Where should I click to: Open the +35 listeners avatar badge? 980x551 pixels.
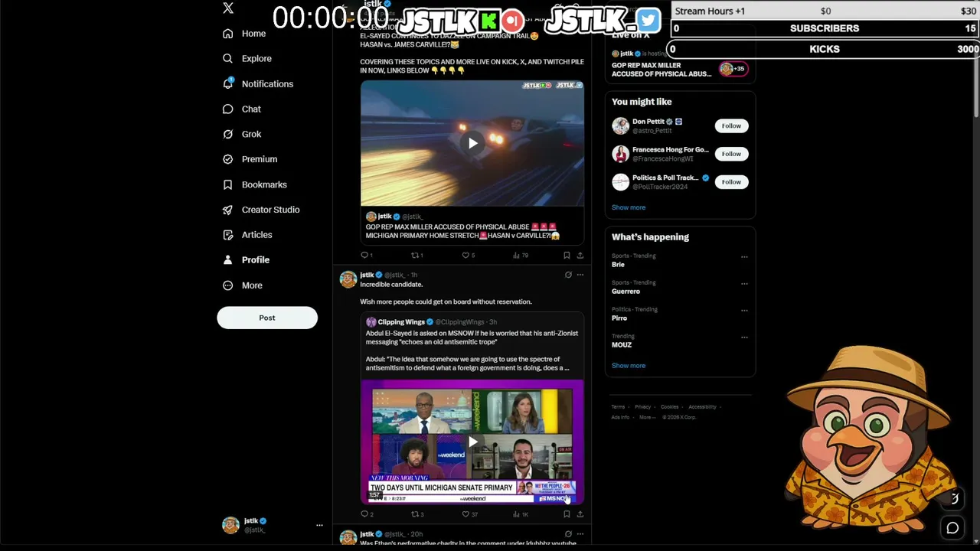pos(733,69)
